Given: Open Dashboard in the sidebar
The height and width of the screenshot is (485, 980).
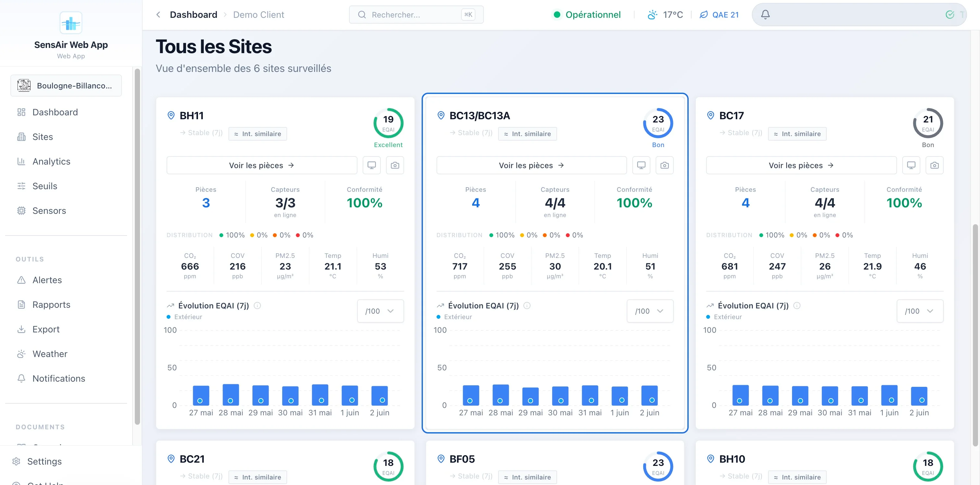Looking at the screenshot, I should click(66, 112).
